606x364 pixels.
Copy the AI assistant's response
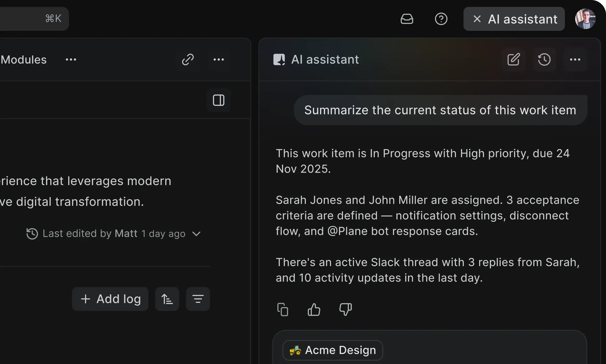point(283,310)
